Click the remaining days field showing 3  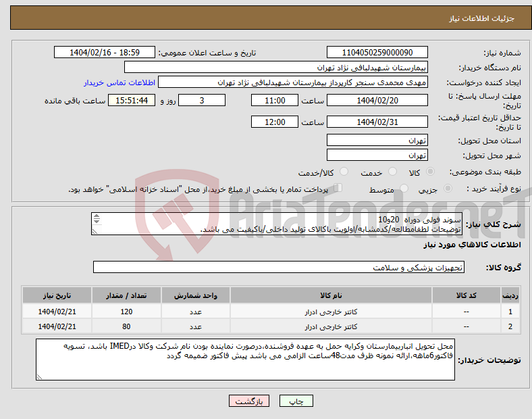pyautogui.click(x=202, y=100)
